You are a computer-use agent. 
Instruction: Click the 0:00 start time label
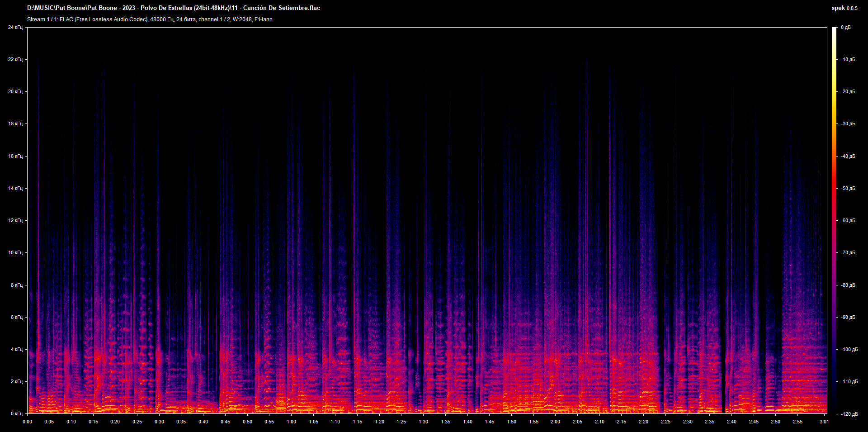28,422
